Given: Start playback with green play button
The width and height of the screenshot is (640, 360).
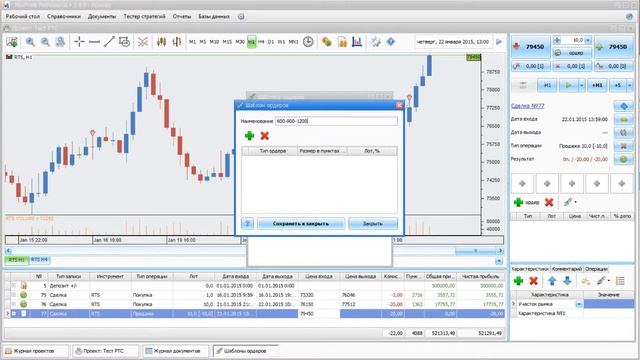Looking at the screenshot, I should point(568,85).
